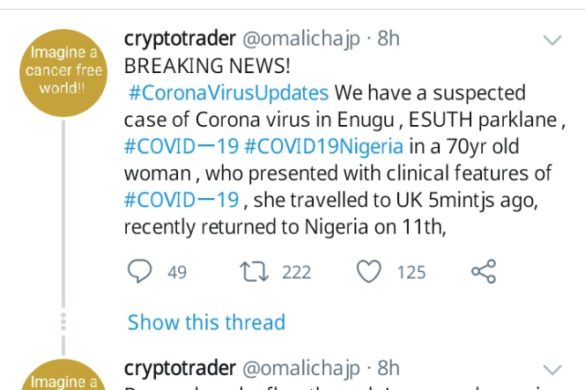Click the 125 likes count
Viewport: 585px width, 390px height.
point(411,272)
